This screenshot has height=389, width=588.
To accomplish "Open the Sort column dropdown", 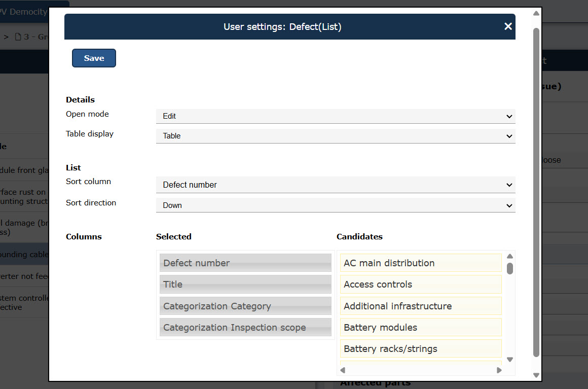I will click(335, 185).
